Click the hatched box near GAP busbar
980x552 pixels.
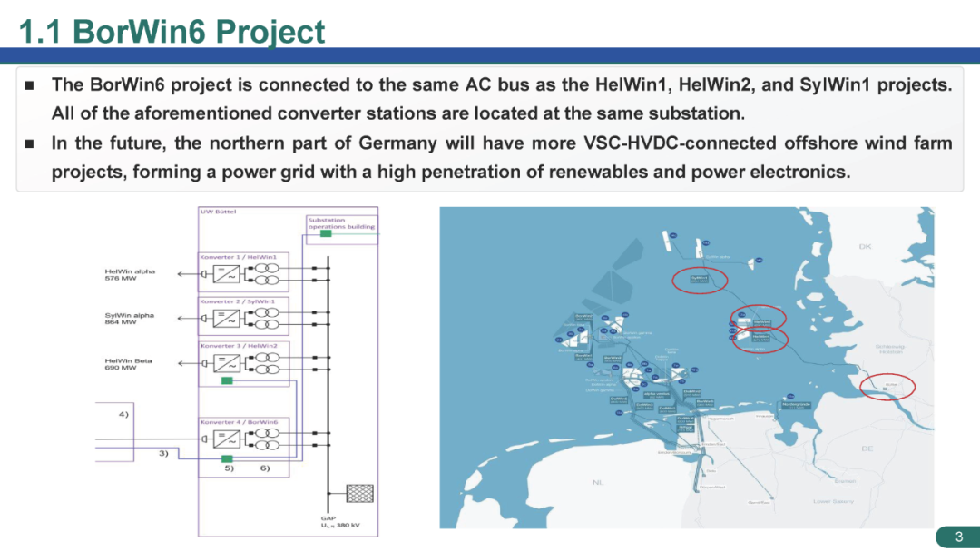point(360,493)
